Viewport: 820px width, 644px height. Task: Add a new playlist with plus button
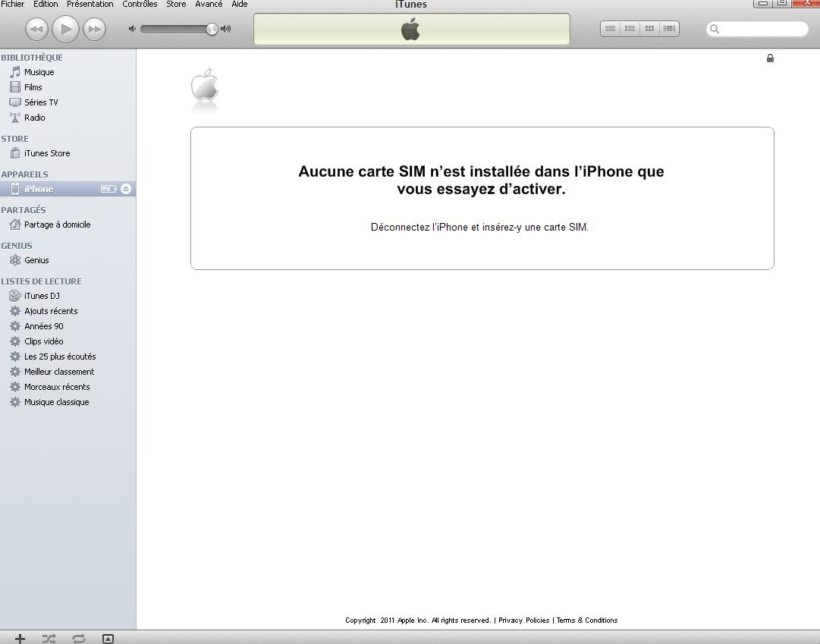(20, 638)
